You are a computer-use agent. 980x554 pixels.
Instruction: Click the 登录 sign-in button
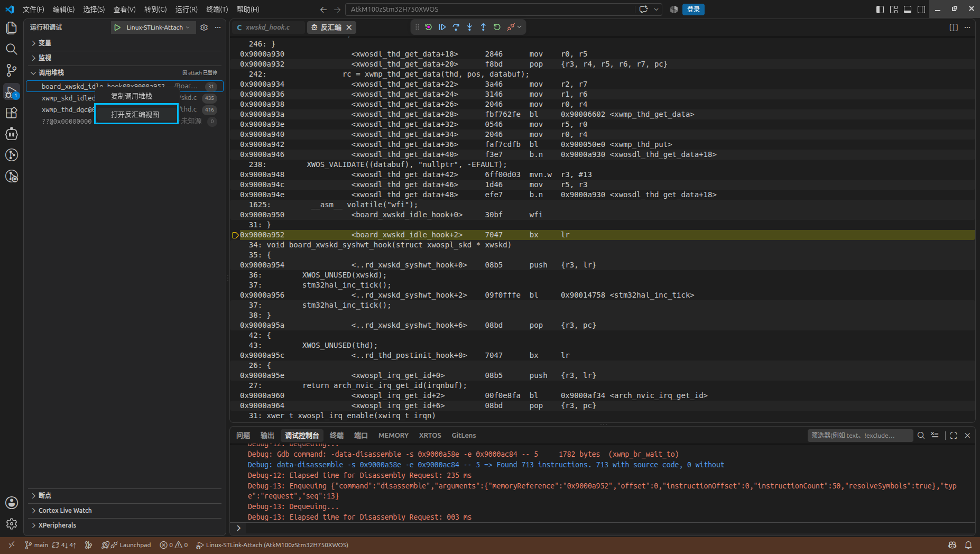pos(694,9)
